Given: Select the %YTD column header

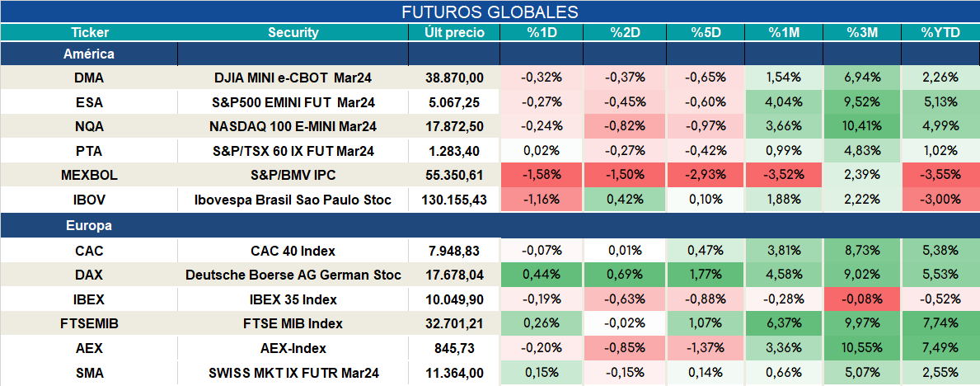Looking at the screenshot, I should [940, 33].
